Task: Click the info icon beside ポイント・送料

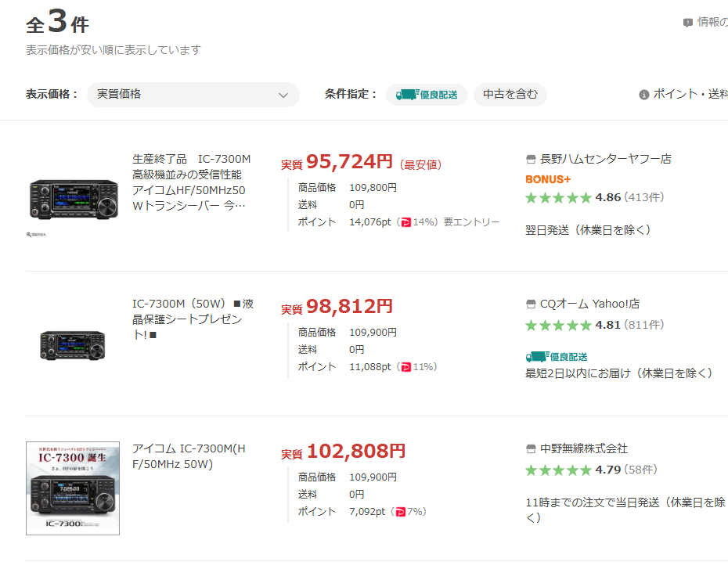Action: click(643, 95)
